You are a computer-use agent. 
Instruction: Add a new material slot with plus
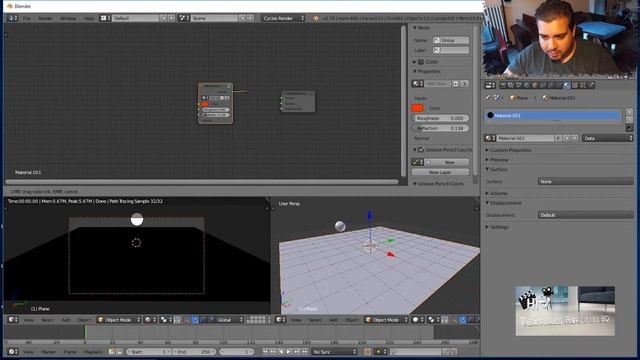coord(629,112)
